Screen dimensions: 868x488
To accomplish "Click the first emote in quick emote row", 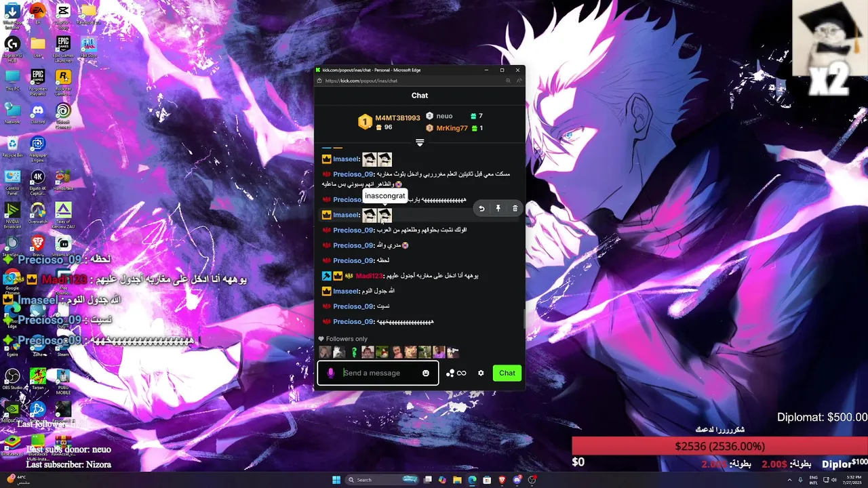I will 325,352.
